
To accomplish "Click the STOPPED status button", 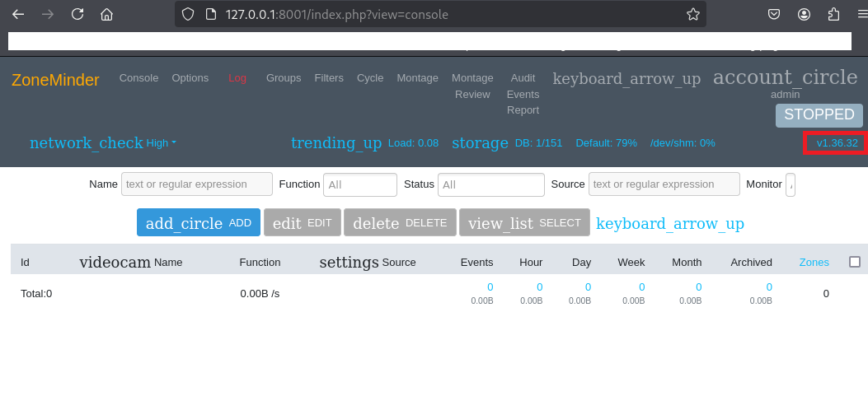I will 819,115.
